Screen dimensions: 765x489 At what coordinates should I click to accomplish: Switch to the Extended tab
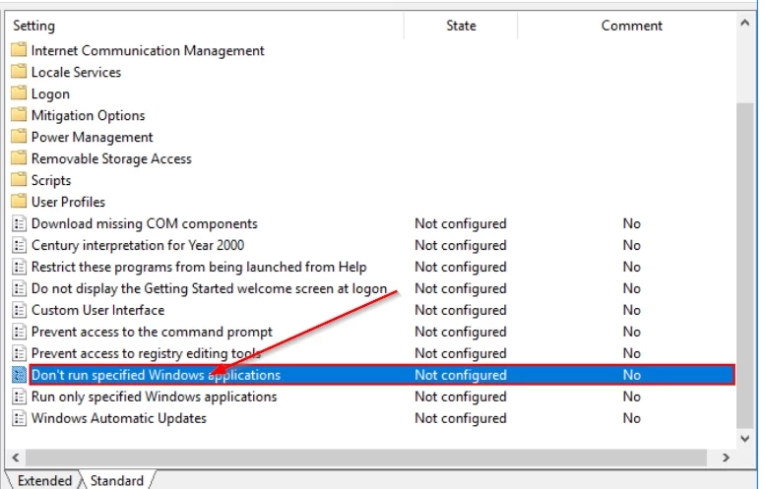tap(44, 481)
